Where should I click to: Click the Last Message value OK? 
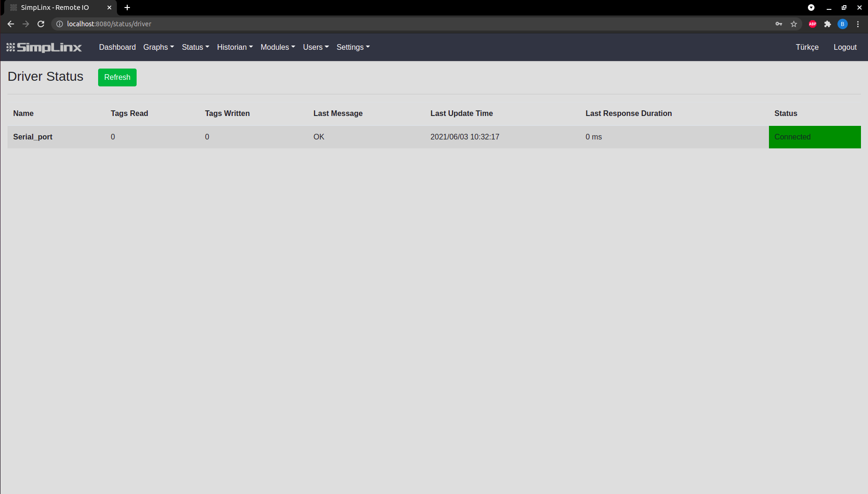point(319,137)
